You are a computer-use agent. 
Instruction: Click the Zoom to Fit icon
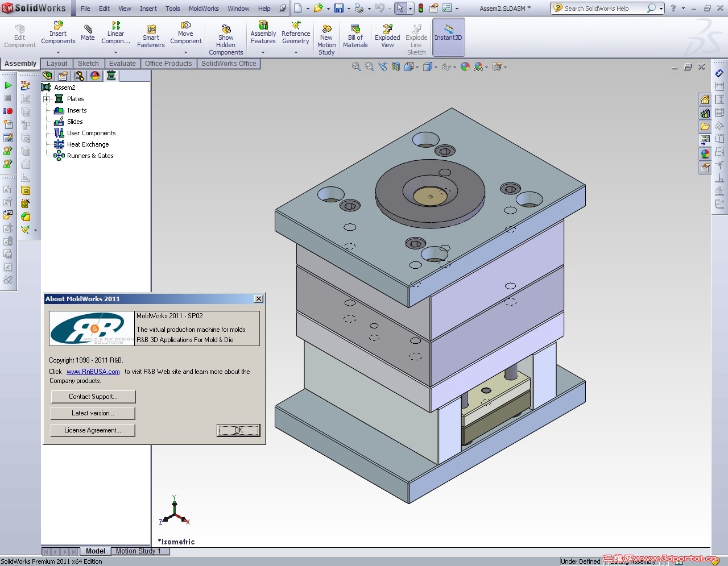point(357,66)
